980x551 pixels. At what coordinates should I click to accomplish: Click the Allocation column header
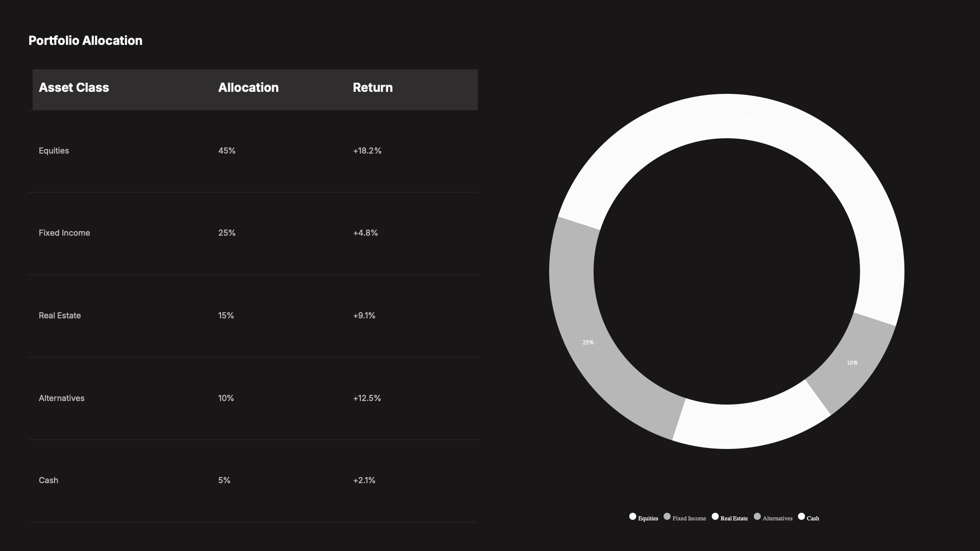(x=248, y=88)
